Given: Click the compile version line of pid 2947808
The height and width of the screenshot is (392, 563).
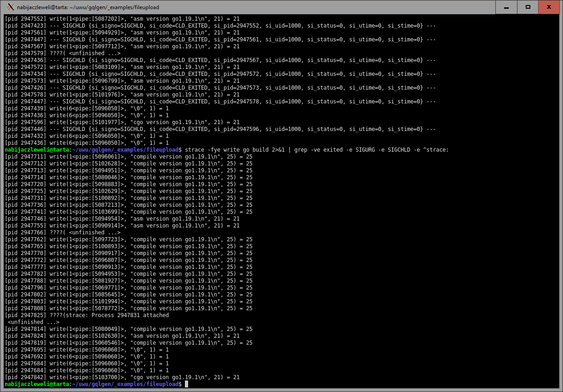Looking at the screenshot, I should click(128, 308).
